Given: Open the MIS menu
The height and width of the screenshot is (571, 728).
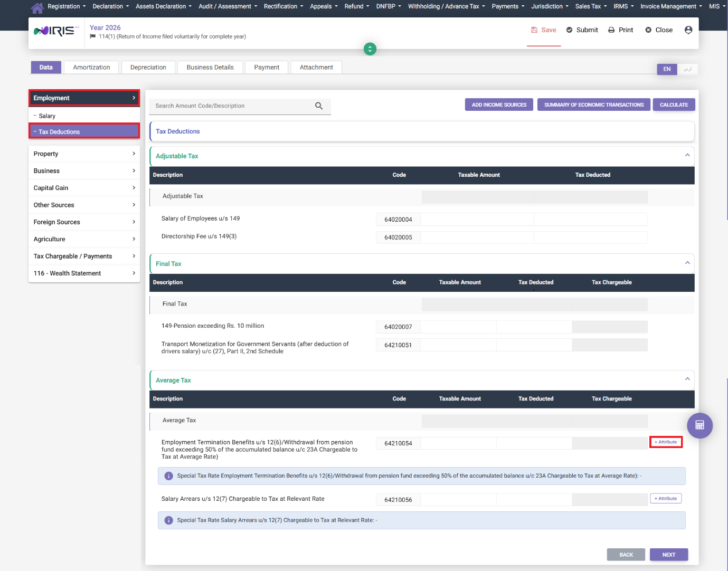Looking at the screenshot, I should (x=717, y=6).
